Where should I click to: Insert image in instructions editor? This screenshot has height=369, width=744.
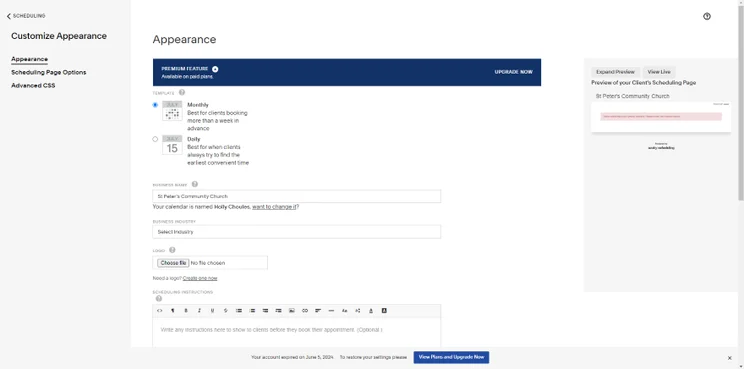pos(292,311)
